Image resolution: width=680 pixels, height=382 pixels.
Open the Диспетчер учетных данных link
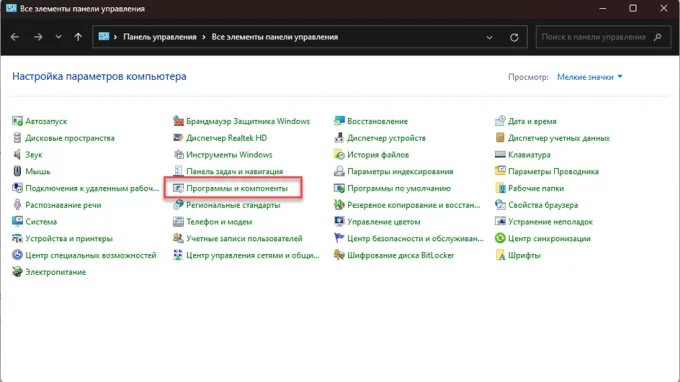559,138
